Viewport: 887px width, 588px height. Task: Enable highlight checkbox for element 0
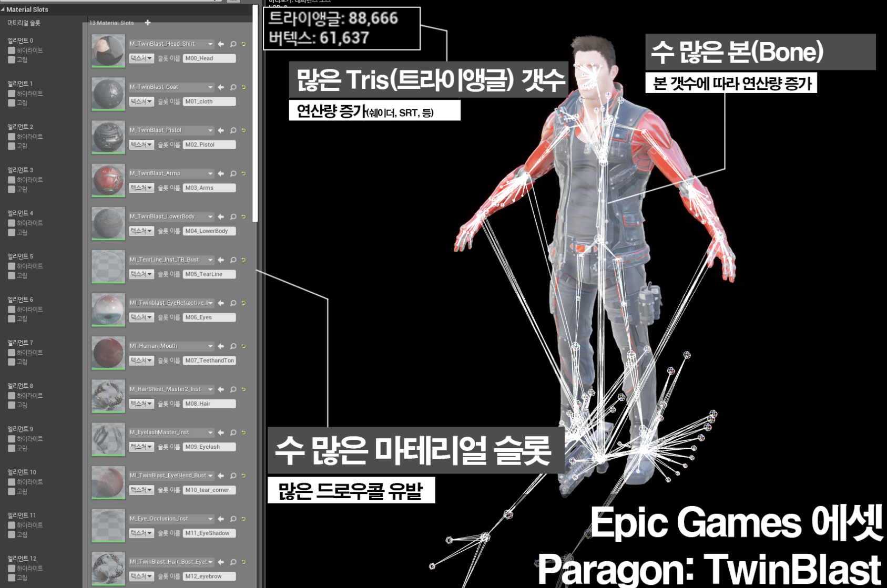[x=12, y=50]
